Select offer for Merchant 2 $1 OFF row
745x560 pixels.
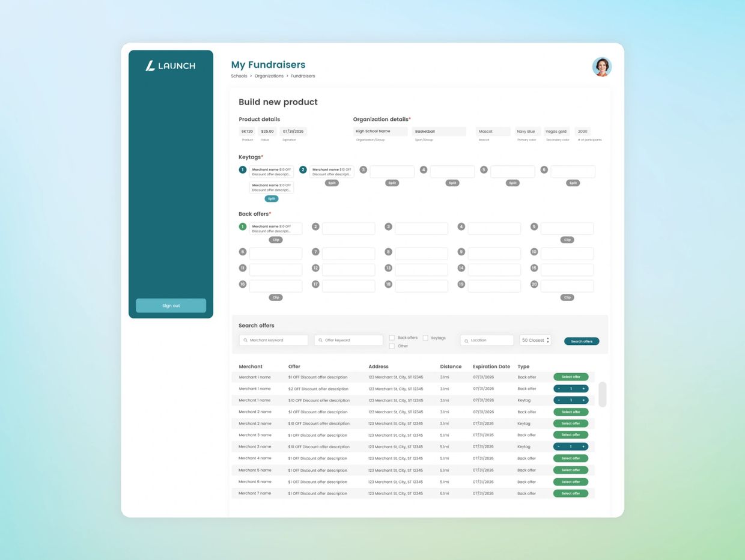[571, 412]
